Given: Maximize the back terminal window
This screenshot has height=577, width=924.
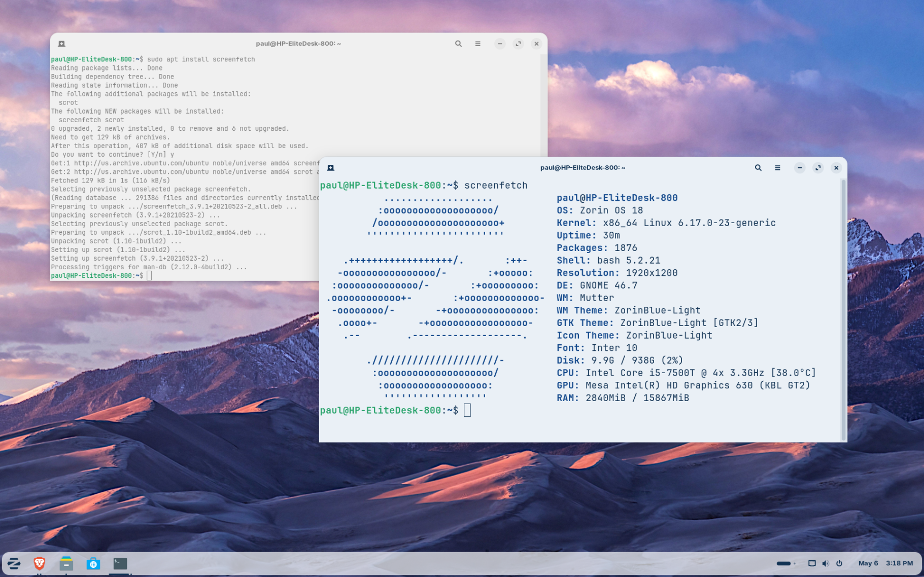Looking at the screenshot, I should (x=518, y=44).
